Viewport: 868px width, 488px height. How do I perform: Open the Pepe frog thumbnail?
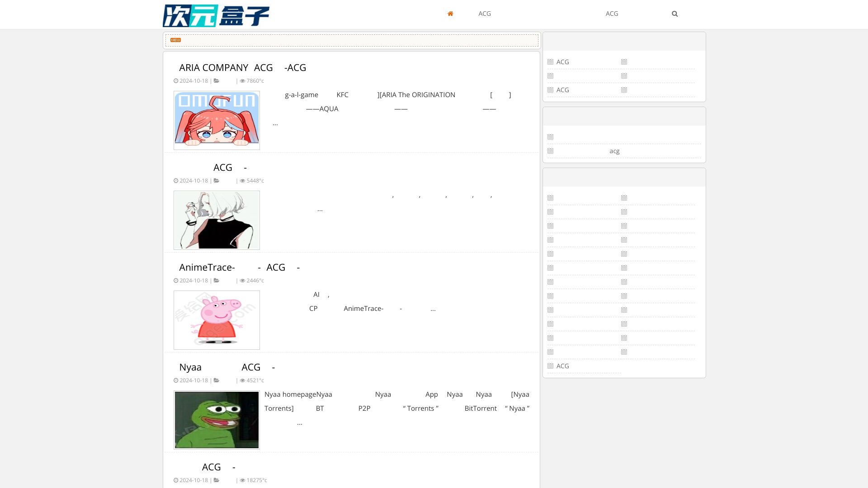click(x=217, y=420)
